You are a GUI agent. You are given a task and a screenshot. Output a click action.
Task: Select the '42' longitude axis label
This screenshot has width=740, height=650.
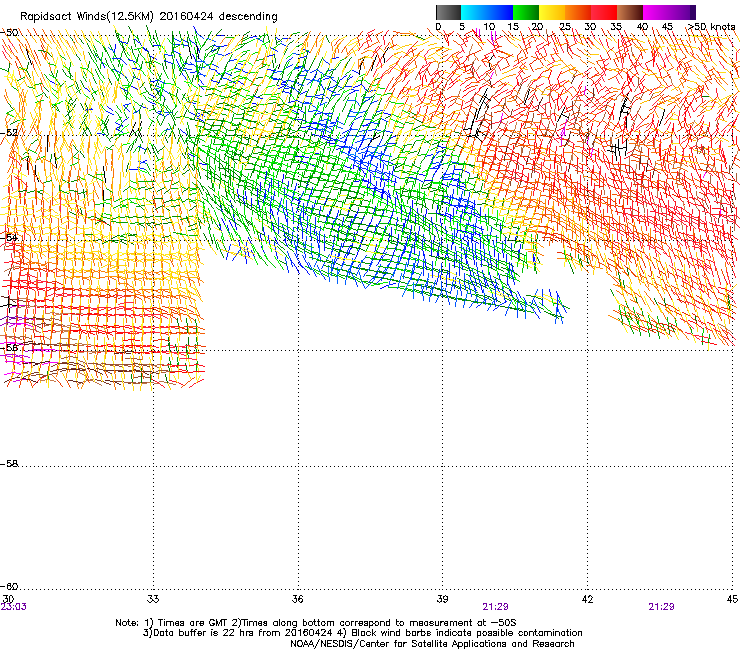click(587, 599)
